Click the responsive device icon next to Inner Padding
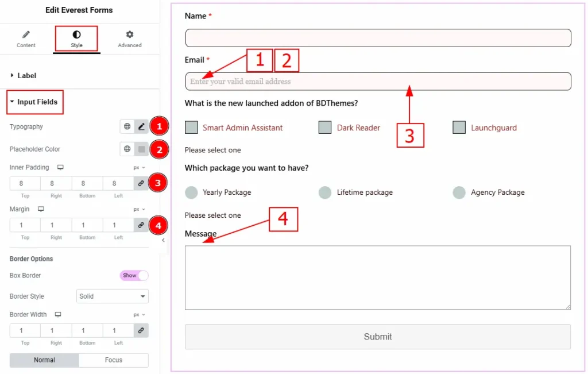This screenshot has height=374, width=588. [x=60, y=168]
